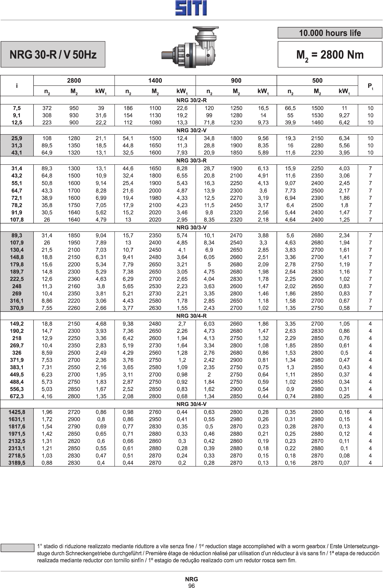Click value 0,07 in row 3189,5

point(344,463)
